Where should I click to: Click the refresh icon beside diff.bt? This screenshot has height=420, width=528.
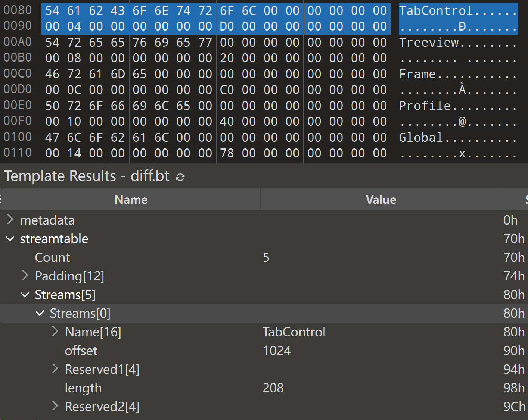click(x=180, y=177)
